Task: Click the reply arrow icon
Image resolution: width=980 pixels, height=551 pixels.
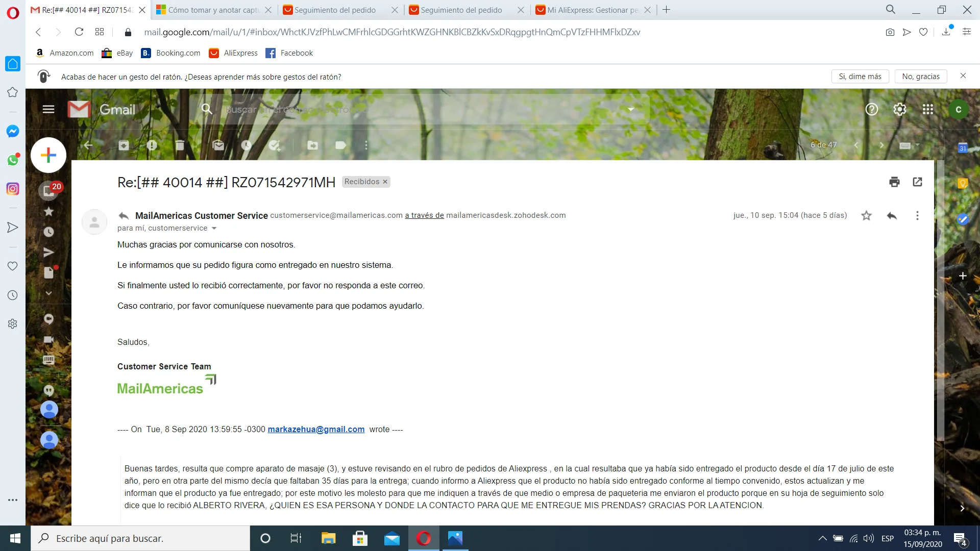Action: coord(892,216)
